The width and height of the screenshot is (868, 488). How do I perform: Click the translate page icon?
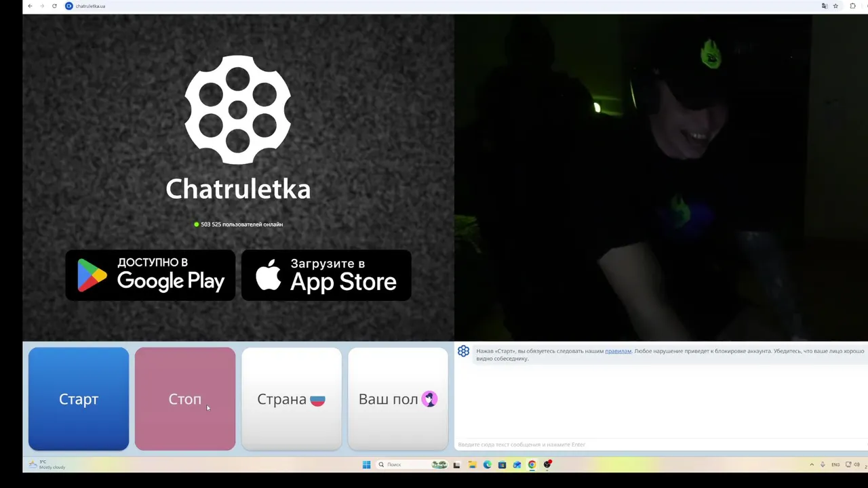click(825, 6)
